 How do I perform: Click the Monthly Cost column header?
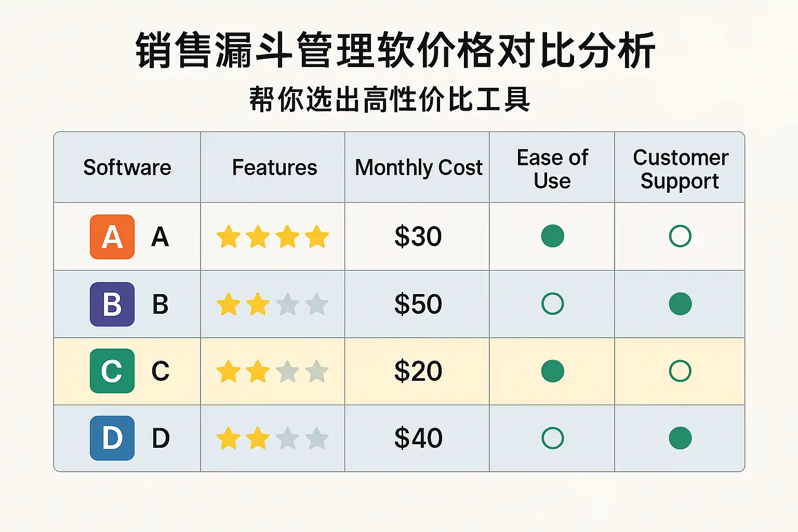419,167
